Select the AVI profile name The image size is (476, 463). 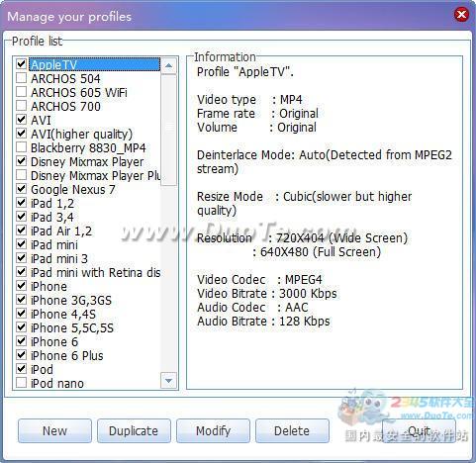tap(41, 120)
